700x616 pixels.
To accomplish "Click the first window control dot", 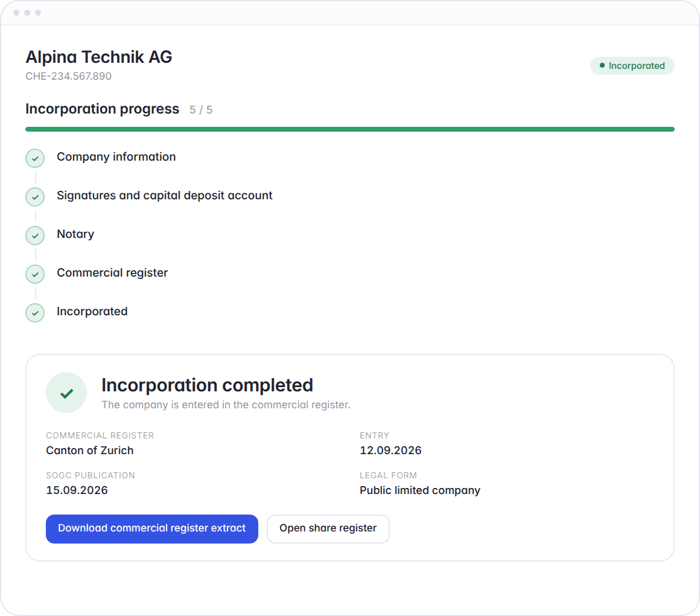I will pyautogui.click(x=16, y=13).
